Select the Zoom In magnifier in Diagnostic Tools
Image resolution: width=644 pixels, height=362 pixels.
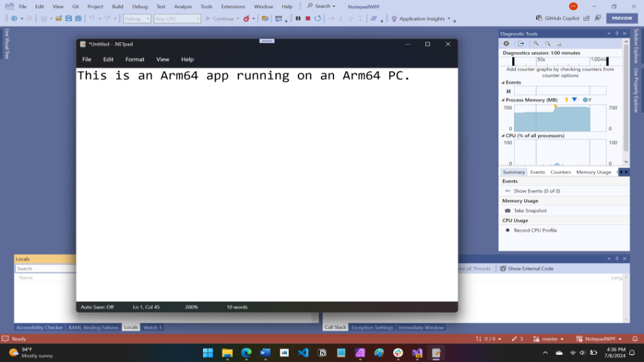click(x=536, y=43)
